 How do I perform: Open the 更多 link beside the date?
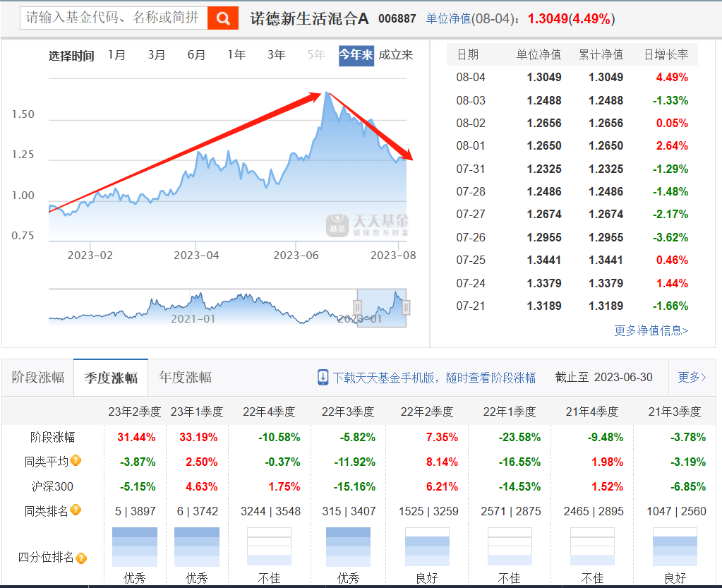coord(691,377)
